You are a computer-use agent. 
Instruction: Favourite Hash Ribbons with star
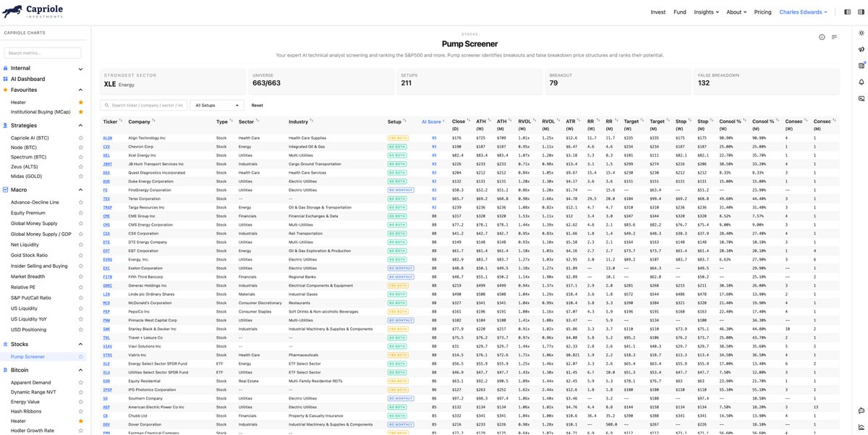(81, 411)
